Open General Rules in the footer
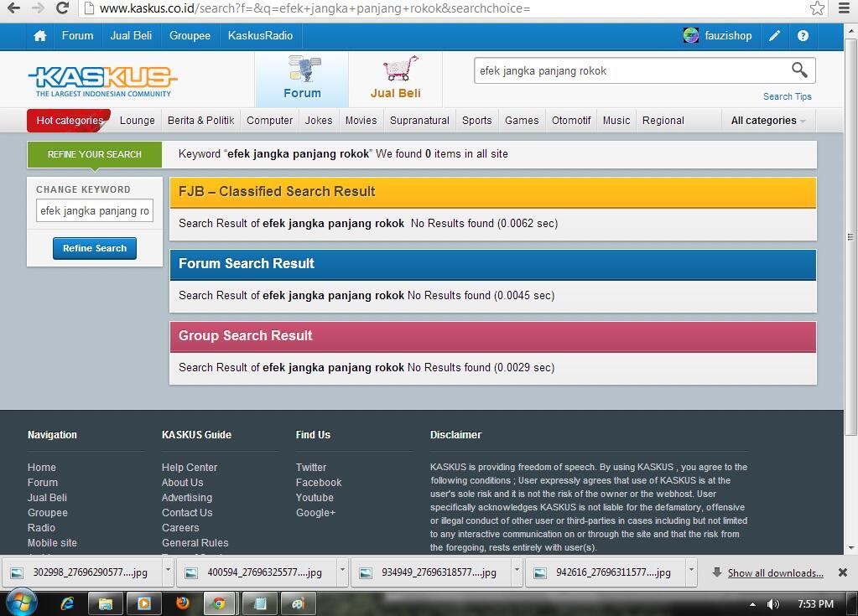 [195, 543]
